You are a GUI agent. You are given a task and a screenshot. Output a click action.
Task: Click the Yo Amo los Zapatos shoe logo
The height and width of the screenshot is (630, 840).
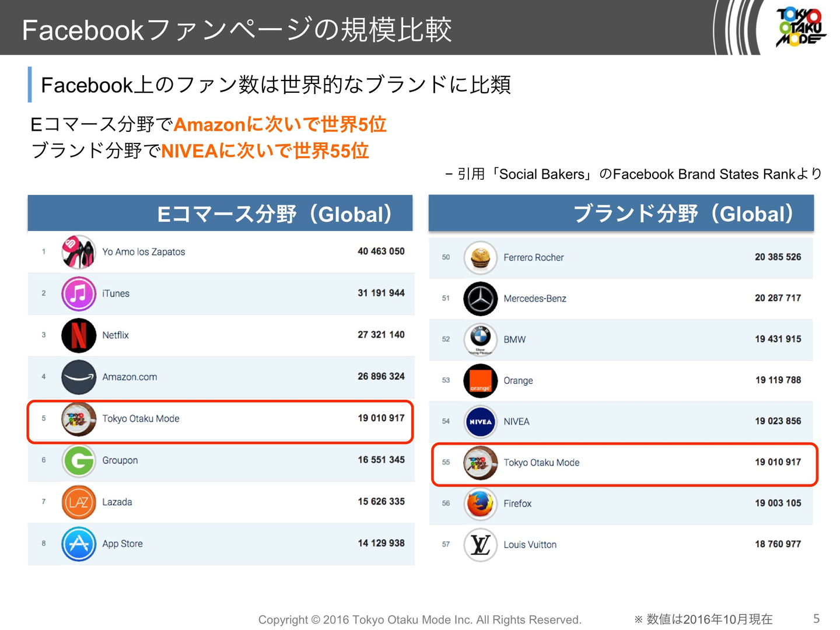pyautogui.click(x=79, y=252)
